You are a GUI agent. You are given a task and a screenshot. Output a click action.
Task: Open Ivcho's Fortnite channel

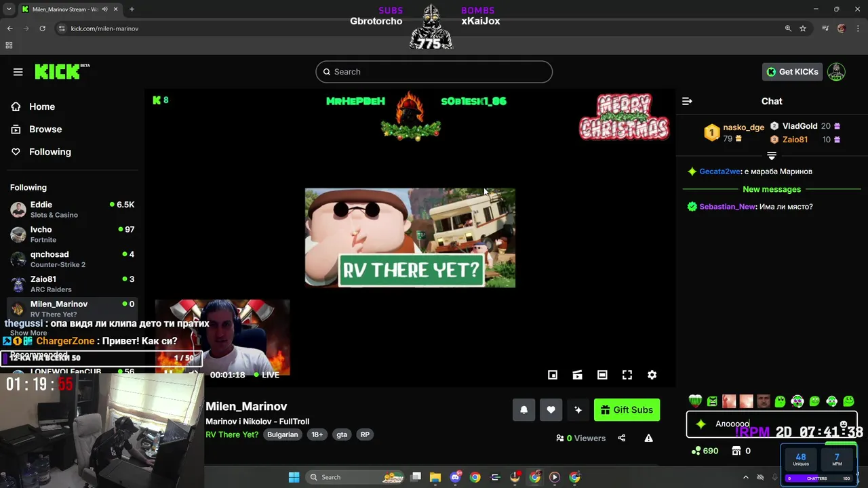[73, 235]
